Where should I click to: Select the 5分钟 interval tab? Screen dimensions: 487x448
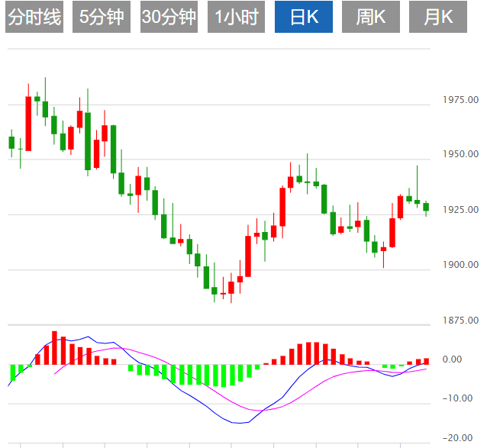coord(102,17)
